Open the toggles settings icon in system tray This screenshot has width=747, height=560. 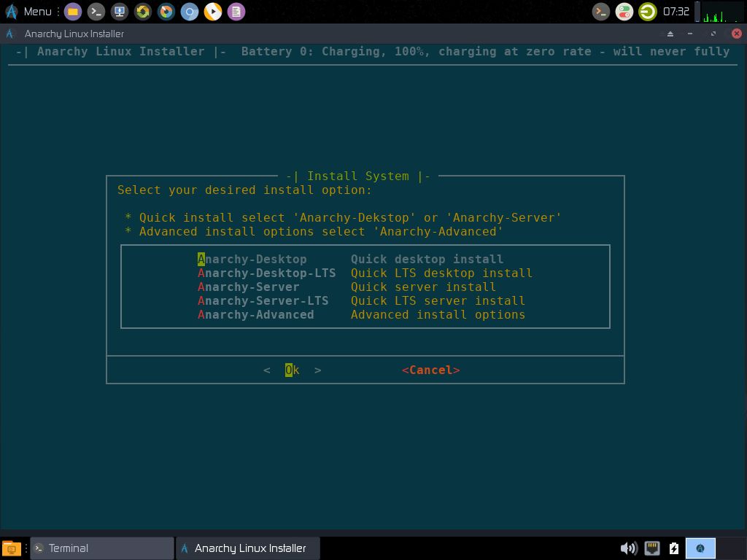[x=622, y=11]
